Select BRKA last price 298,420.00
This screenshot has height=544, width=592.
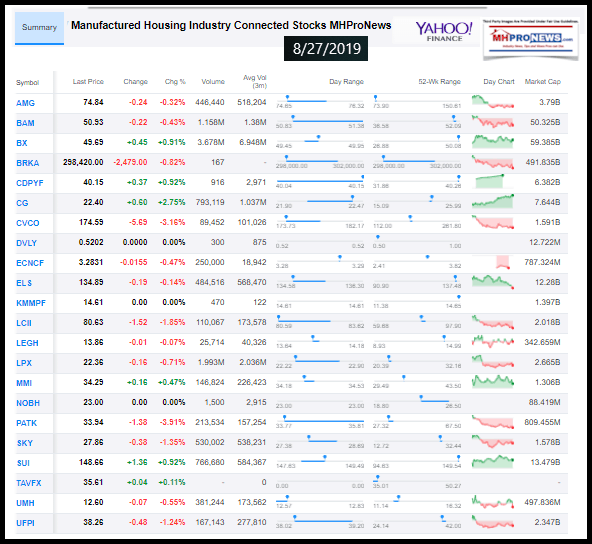[x=83, y=162]
